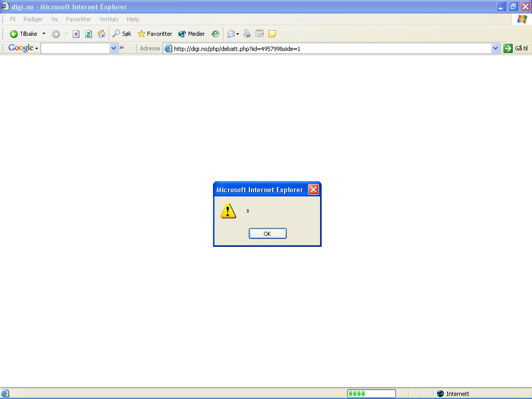Open the Vis menu
The width and height of the screenshot is (532, 399).
pyautogui.click(x=54, y=19)
